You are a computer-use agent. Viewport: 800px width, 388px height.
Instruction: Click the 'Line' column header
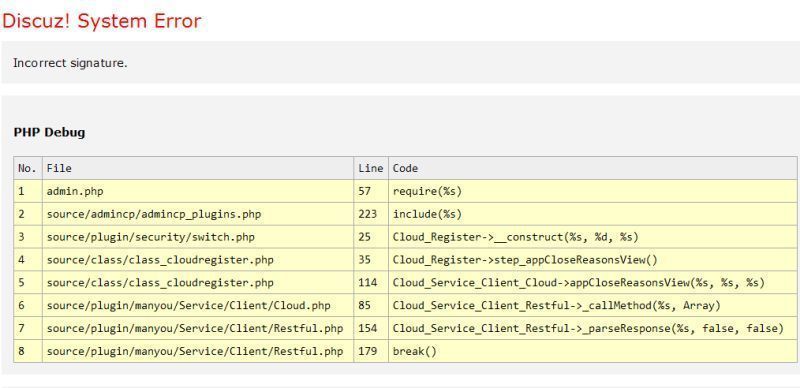click(371, 168)
